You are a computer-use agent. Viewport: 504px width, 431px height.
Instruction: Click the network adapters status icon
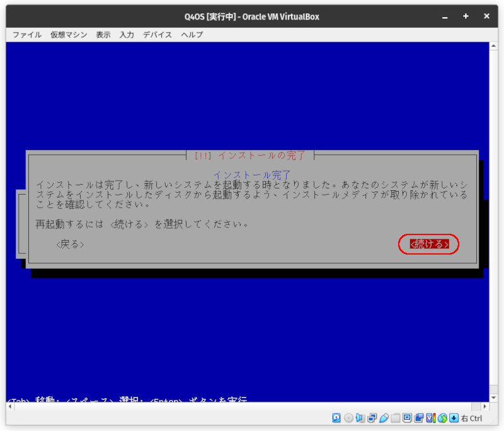(x=372, y=418)
